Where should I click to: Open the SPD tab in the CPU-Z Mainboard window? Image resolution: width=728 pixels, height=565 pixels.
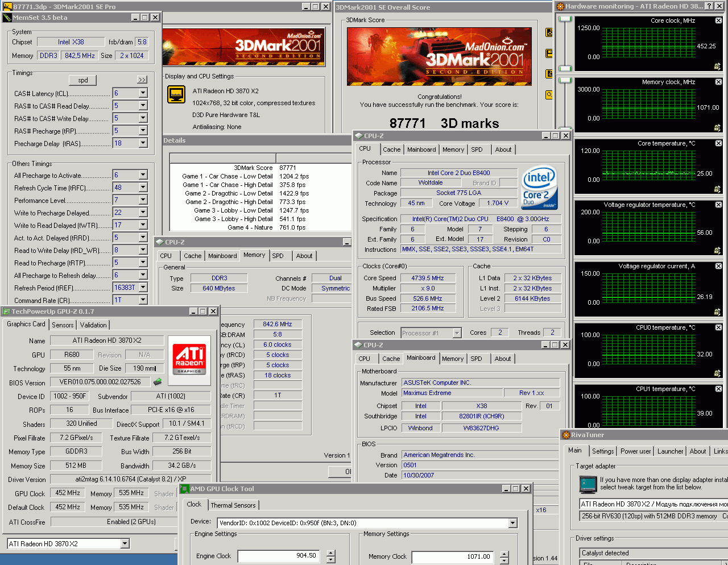pyautogui.click(x=477, y=359)
